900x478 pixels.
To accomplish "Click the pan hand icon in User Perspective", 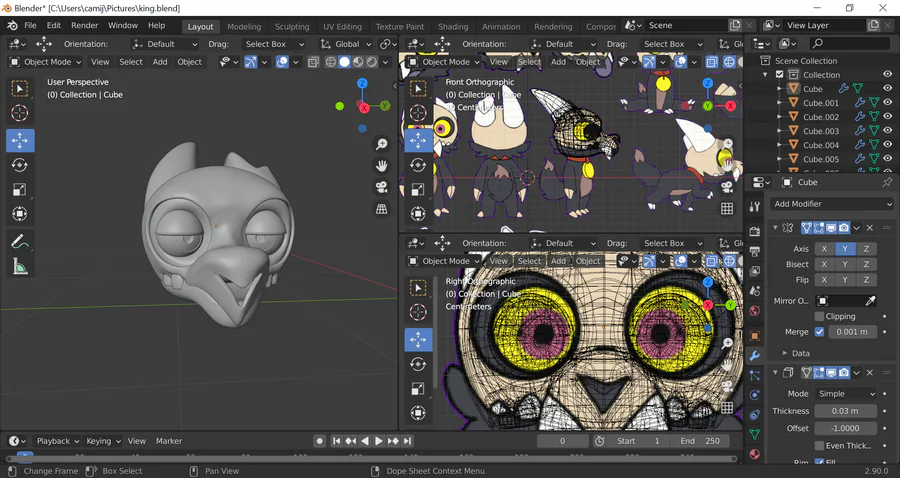I will 381,166.
